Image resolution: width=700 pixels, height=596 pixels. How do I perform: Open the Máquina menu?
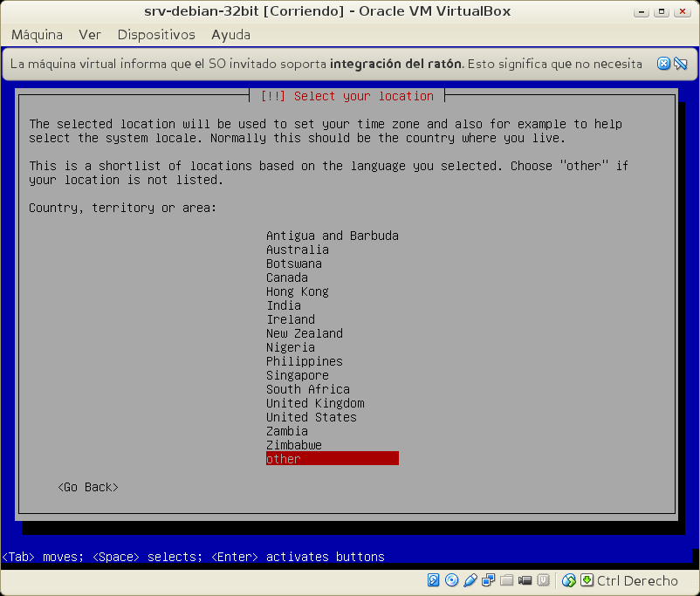pyautogui.click(x=37, y=35)
